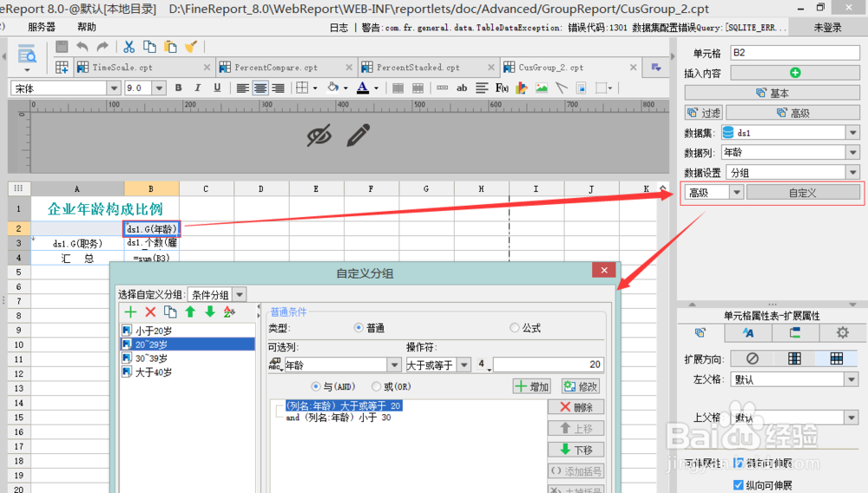This screenshot has width=868, height=493.
Task: Click the 基本 button
Action: pyautogui.click(x=773, y=93)
